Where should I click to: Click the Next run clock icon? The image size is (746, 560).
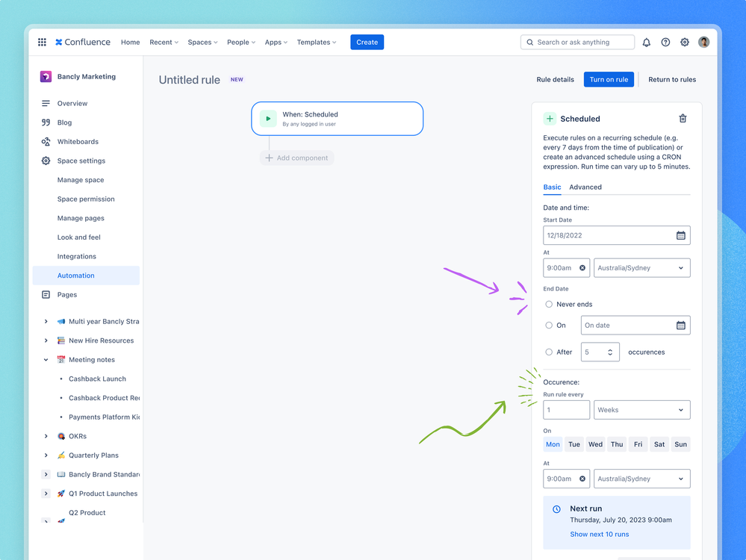tap(556, 509)
